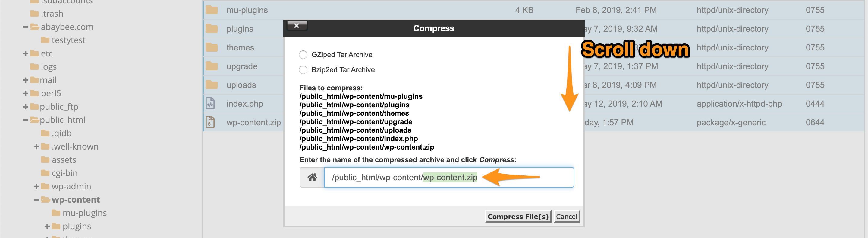Viewport: 868px width, 238px height.
Task: Click the index.php file icon
Action: pos(210,104)
